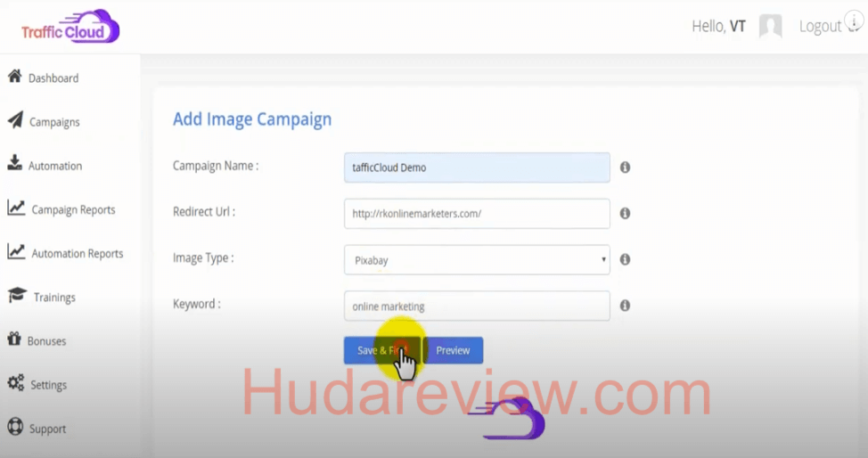Click the Automation Reports chart icon
868x458 pixels.
click(x=16, y=251)
